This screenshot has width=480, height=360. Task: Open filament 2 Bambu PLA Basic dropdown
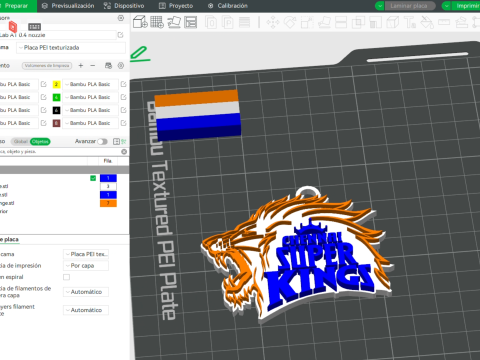[x=90, y=84]
